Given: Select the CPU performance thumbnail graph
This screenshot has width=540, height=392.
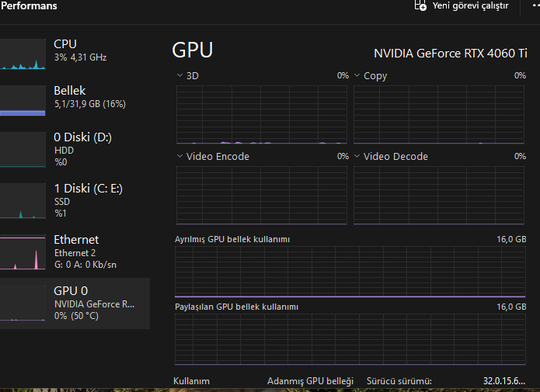Looking at the screenshot, I should [x=23, y=54].
